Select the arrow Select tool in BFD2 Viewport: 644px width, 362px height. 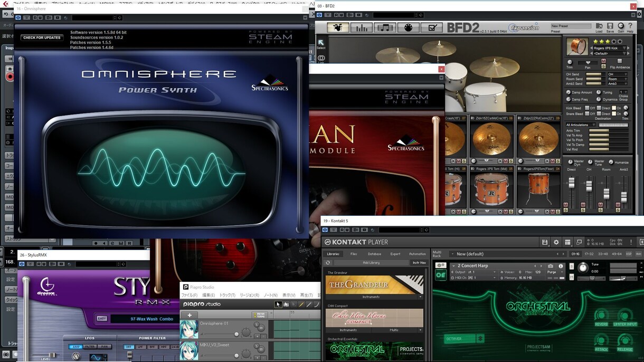321,43
